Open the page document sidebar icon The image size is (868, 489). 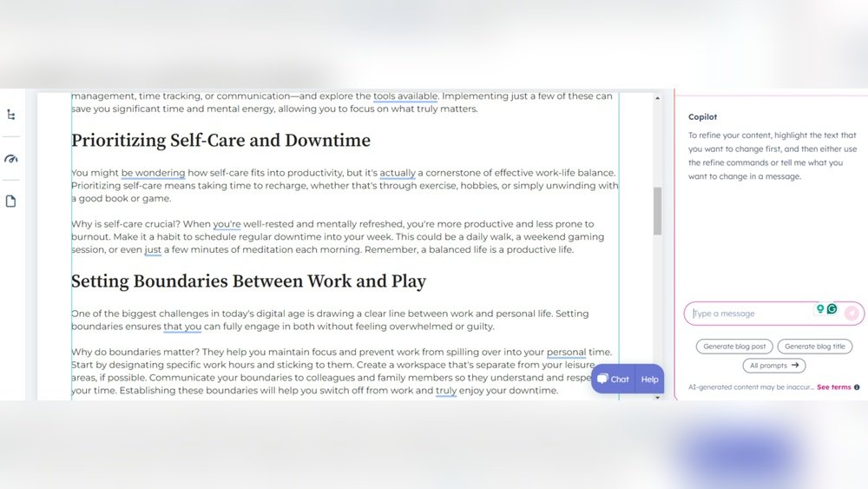tap(11, 201)
